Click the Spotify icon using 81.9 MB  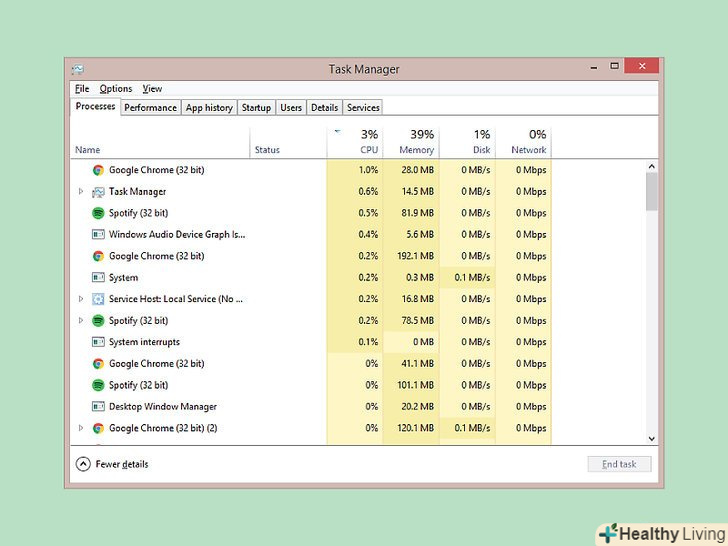[98, 213]
